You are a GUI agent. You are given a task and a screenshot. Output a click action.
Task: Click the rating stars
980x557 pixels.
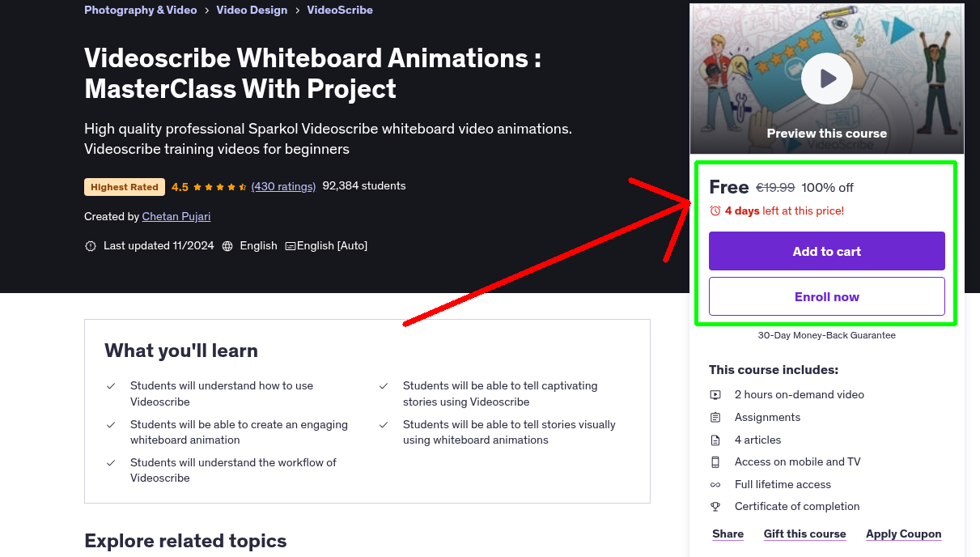[220, 187]
